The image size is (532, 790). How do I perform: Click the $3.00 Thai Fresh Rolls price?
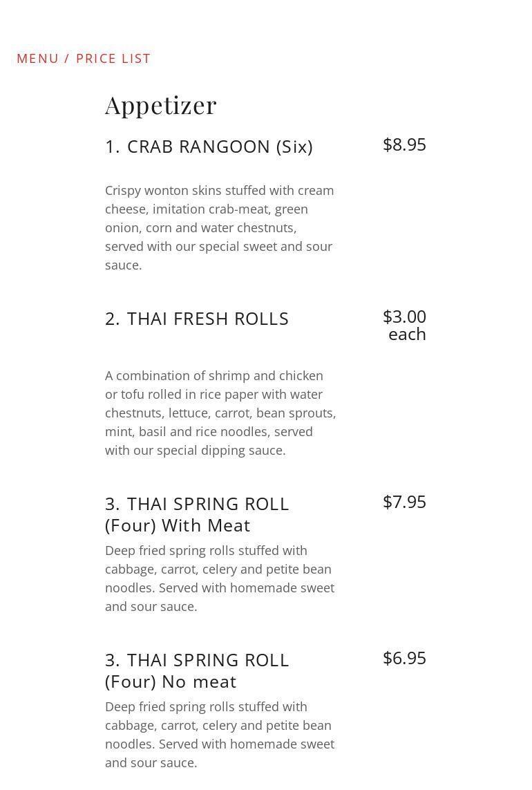coord(404,317)
